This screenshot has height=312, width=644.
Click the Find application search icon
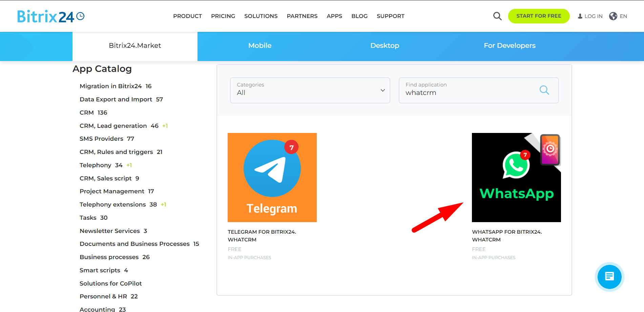point(544,90)
